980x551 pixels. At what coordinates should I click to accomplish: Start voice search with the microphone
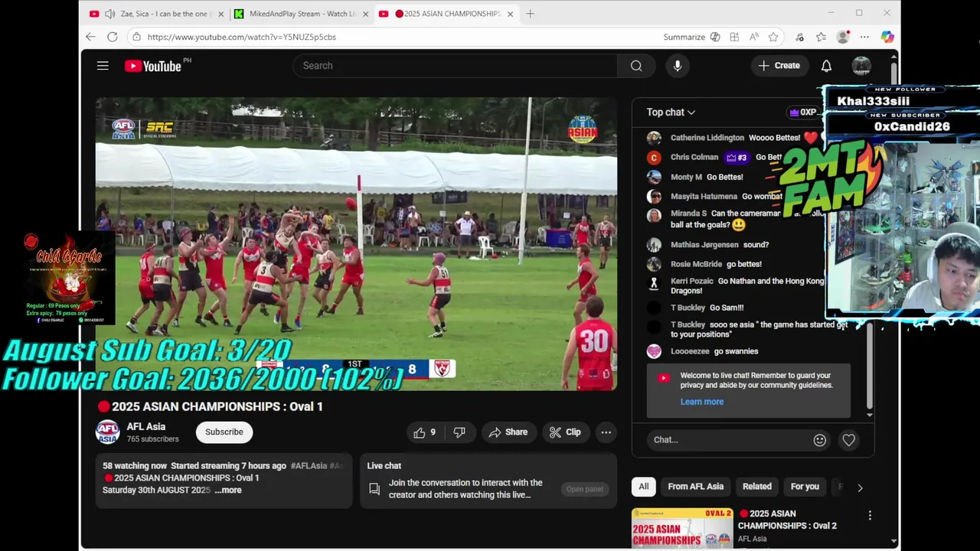[678, 66]
